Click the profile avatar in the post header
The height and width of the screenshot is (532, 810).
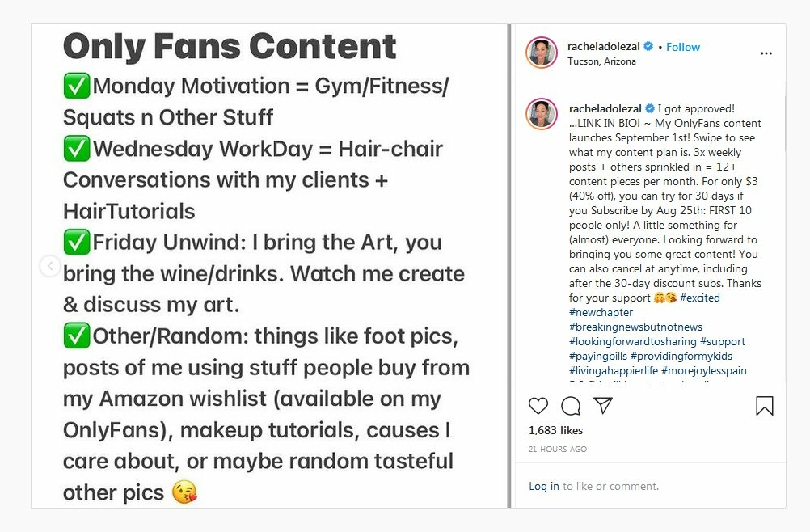click(x=542, y=53)
